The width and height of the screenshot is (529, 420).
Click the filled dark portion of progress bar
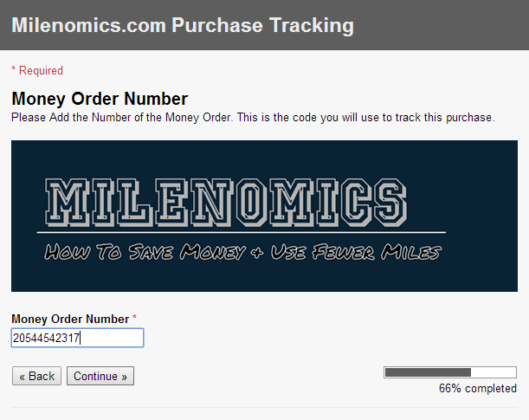coord(428,372)
